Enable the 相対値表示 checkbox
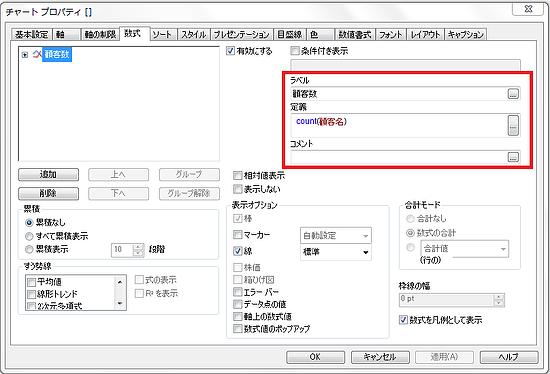 (237, 175)
